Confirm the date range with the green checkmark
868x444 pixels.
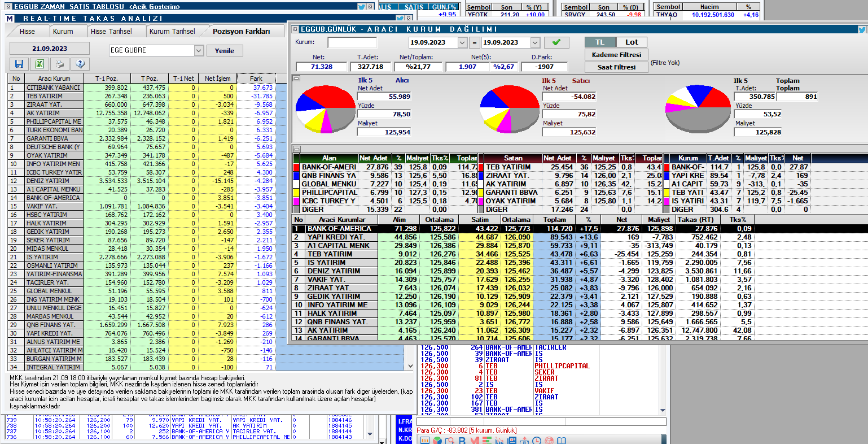tap(556, 42)
